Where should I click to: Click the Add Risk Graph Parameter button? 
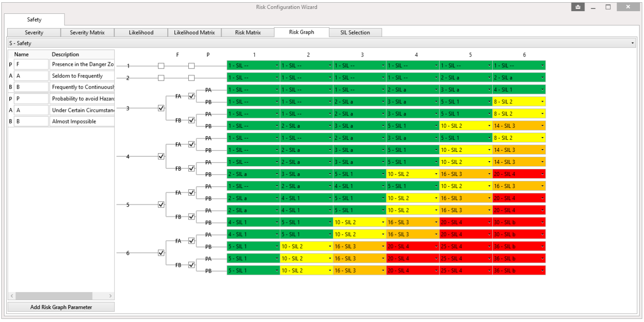tap(61, 307)
